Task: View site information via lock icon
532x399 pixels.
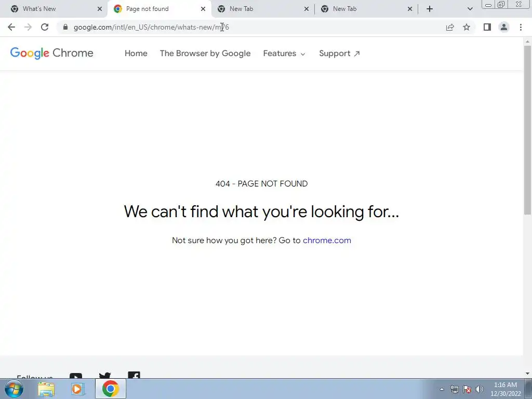Action: [x=65, y=27]
